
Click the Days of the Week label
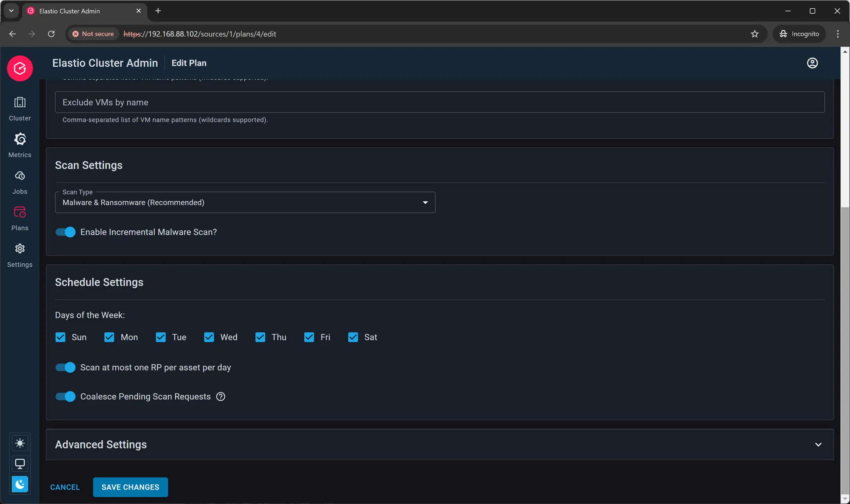point(90,315)
